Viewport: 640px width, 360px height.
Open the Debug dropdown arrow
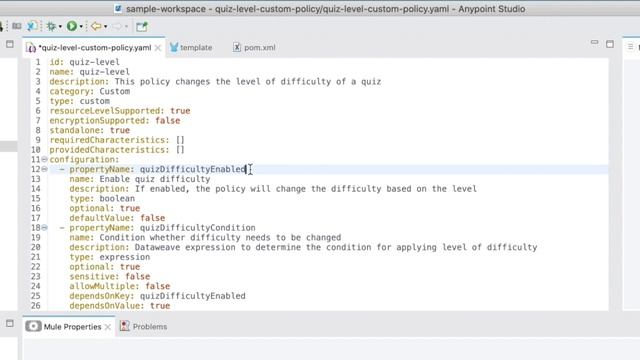point(60,27)
